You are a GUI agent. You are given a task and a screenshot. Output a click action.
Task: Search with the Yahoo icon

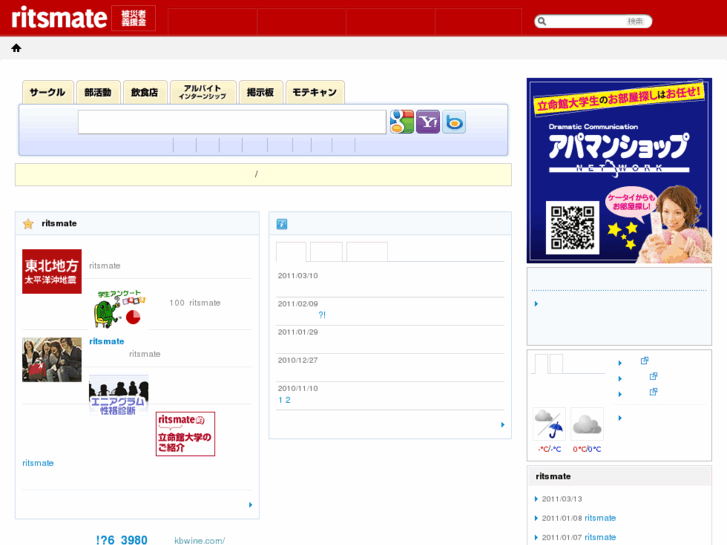pos(428,122)
